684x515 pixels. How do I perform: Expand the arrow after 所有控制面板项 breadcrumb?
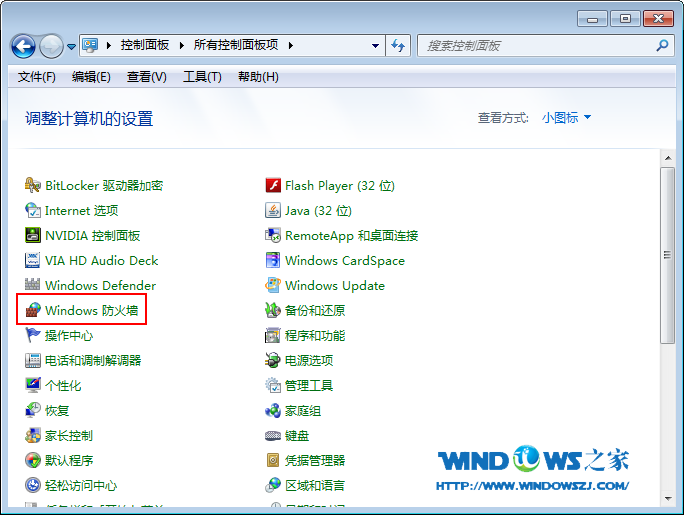(291, 45)
